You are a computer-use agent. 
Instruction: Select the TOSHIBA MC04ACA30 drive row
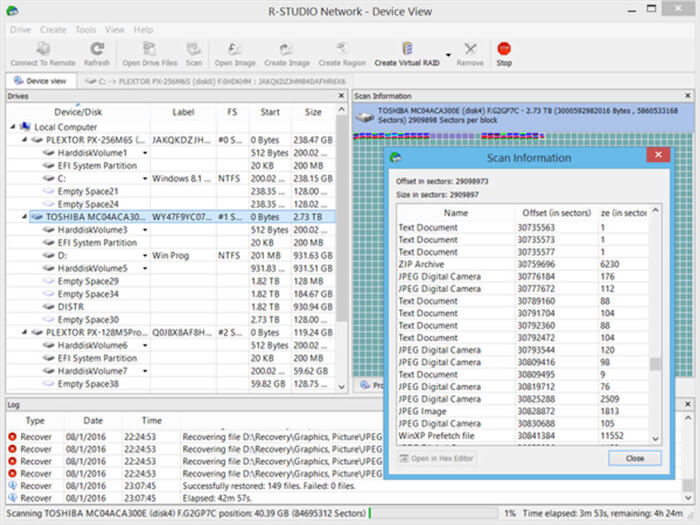pos(182,217)
